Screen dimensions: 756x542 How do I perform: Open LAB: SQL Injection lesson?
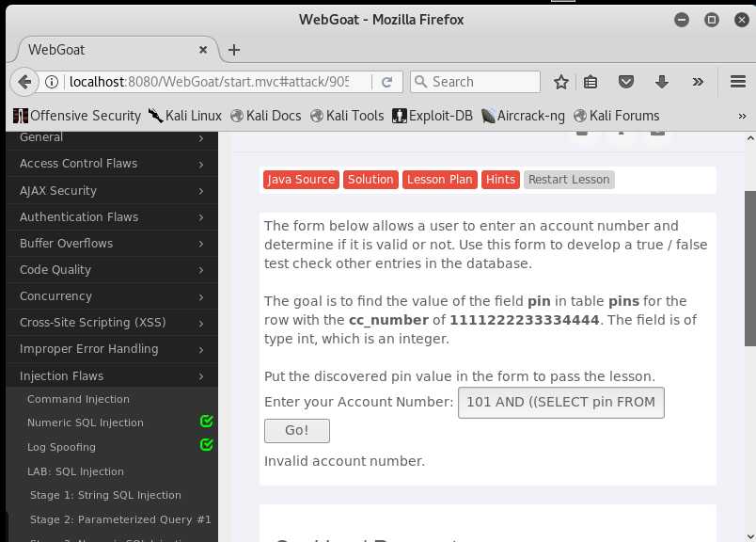pos(75,471)
